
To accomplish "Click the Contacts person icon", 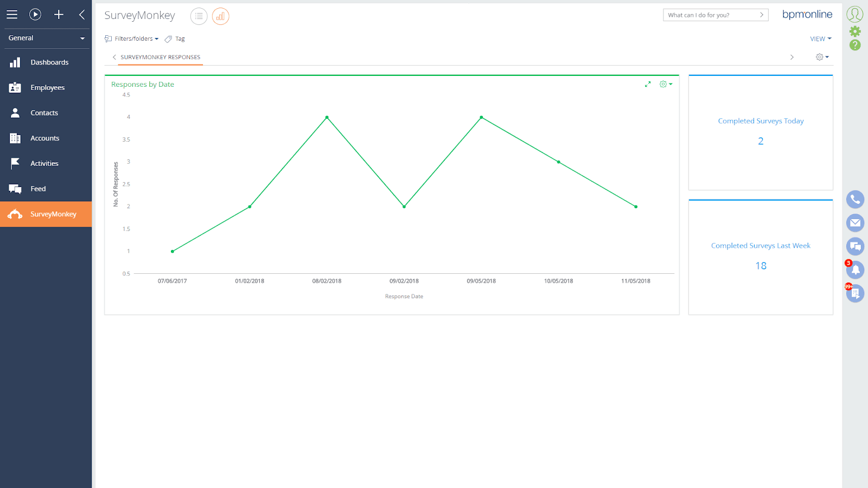I will click(15, 113).
